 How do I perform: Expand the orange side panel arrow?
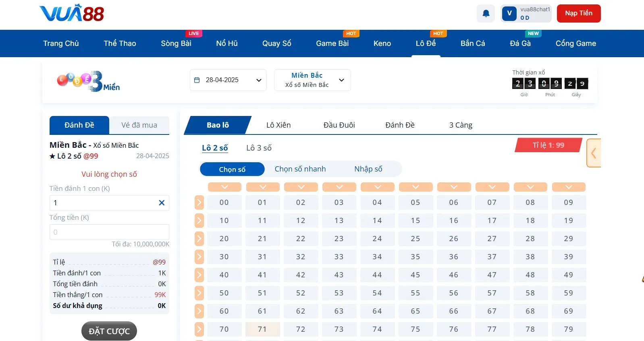click(x=594, y=153)
